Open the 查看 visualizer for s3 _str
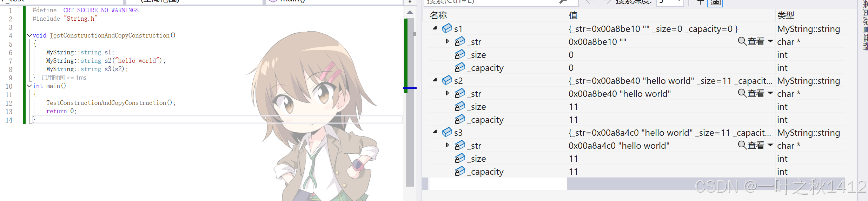 pos(751,145)
